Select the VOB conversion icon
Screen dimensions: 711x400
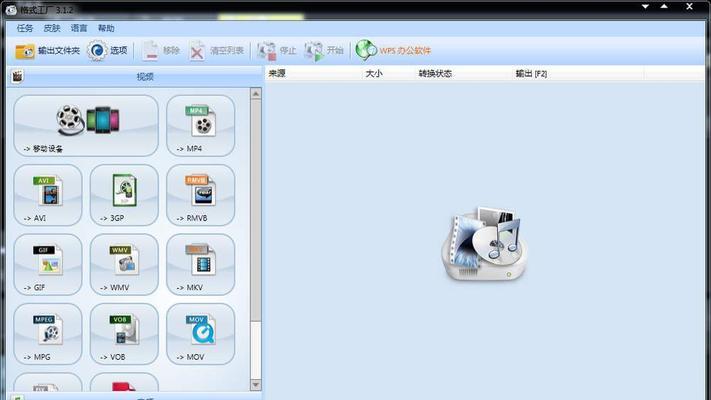click(x=124, y=334)
